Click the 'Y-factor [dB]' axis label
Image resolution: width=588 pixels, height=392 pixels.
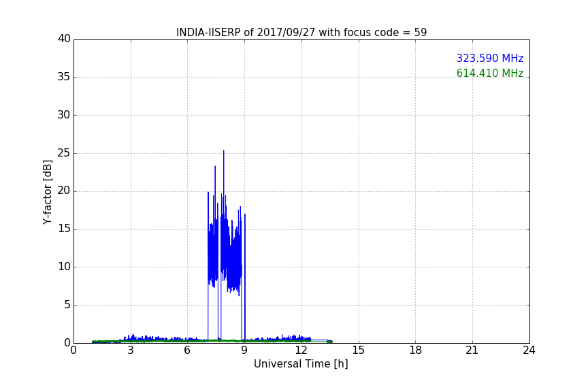coord(47,192)
